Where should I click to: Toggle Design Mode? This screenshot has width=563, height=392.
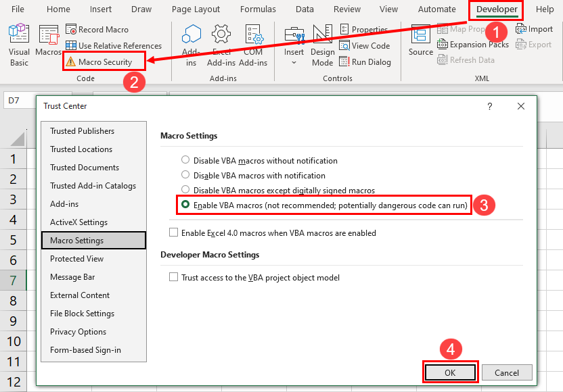tap(322, 45)
